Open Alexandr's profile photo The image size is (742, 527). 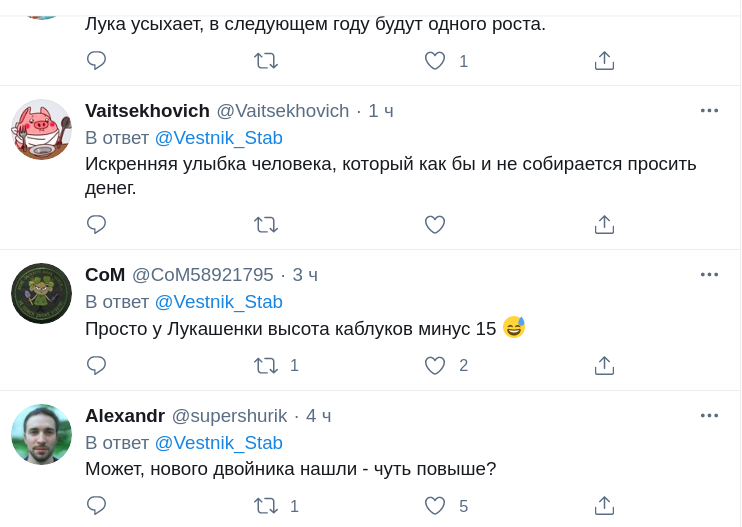click(41, 434)
